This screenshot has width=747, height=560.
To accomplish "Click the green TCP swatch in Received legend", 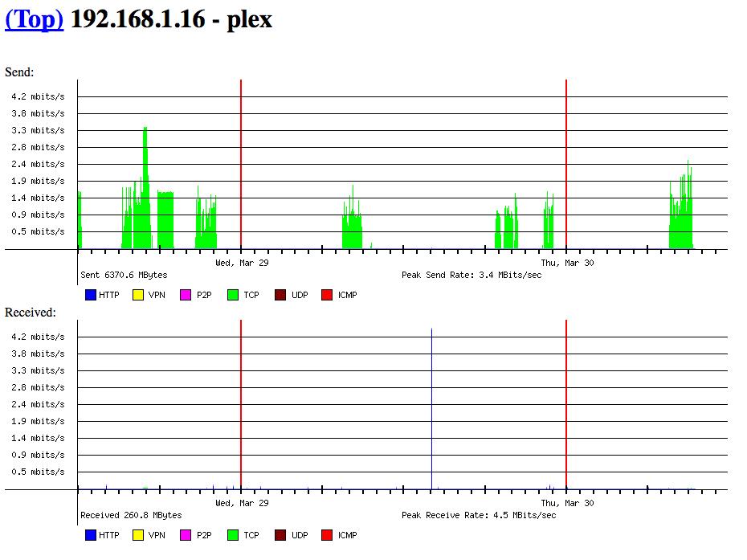I will pos(233,535).
